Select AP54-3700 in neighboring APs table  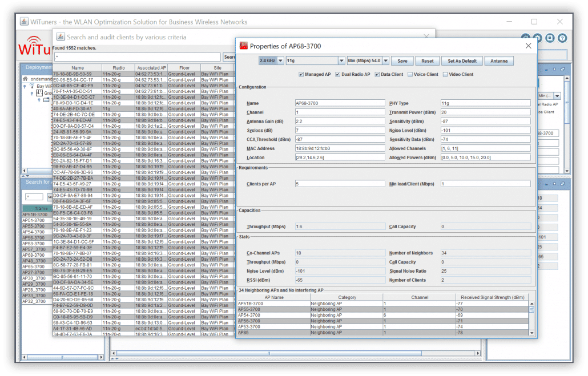(x=383, y=316)
